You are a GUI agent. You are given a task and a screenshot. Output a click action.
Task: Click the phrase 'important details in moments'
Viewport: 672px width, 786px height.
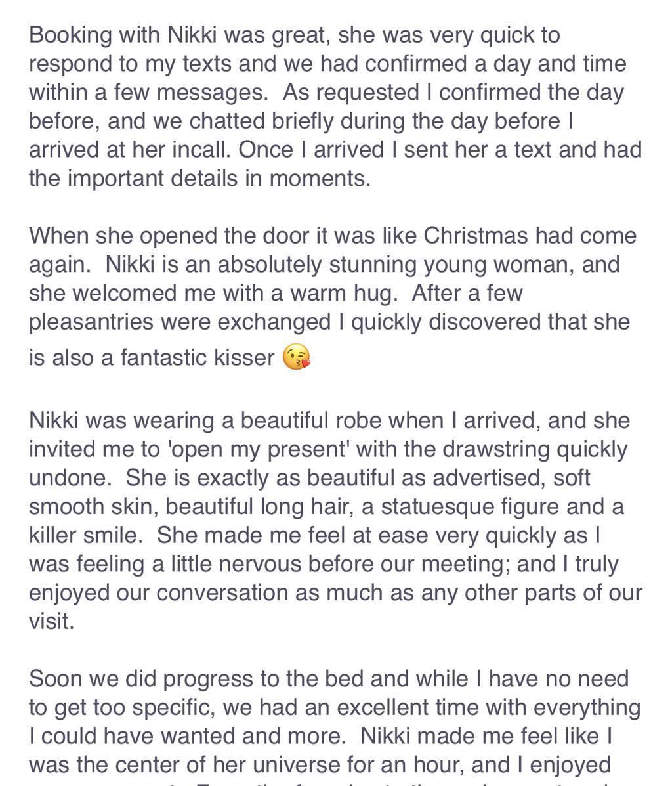tap(219, 179)
